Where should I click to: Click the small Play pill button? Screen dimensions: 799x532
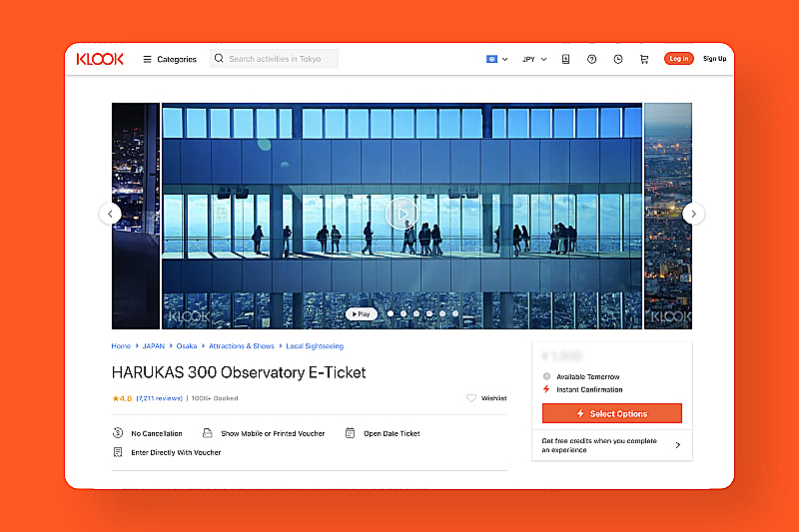pyautogui.click(x=362, y=314)
